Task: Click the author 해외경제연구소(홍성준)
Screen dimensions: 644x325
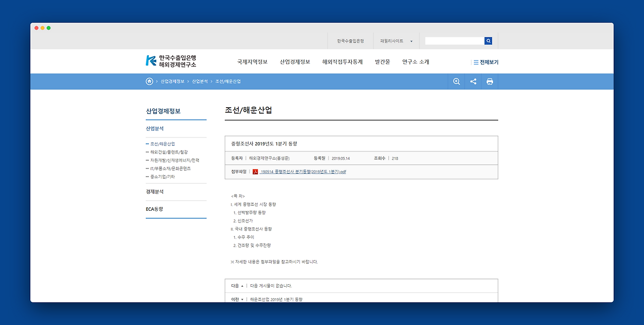Action: pos(269,158)
